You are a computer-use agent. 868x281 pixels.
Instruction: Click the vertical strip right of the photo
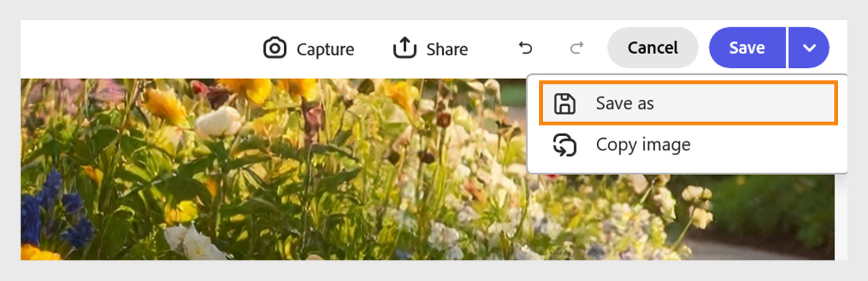[x=841, y=217]
